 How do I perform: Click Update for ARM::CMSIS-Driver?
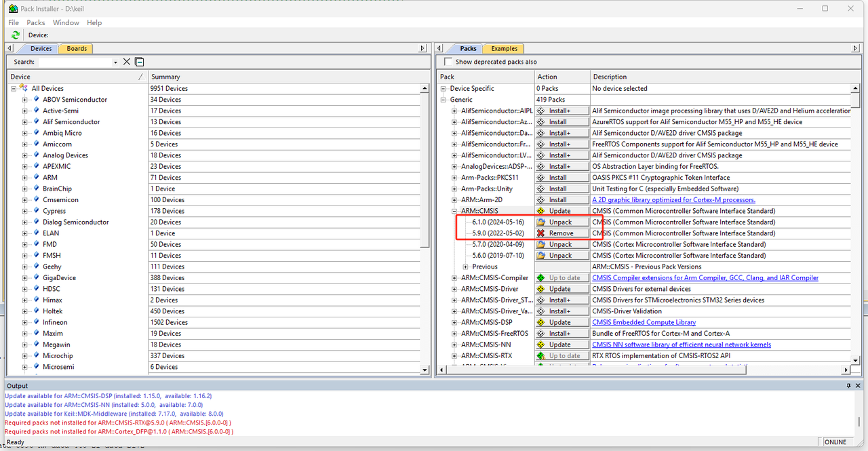coord(562,289)
